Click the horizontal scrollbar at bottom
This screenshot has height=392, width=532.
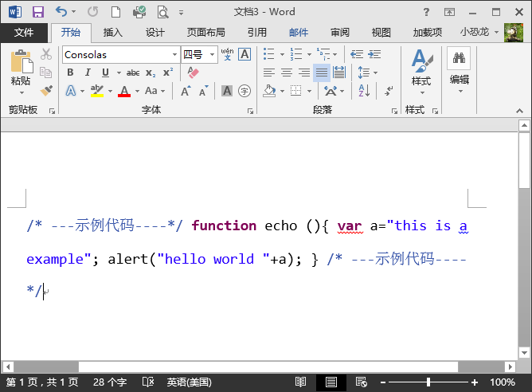click(x=259, y=367)
